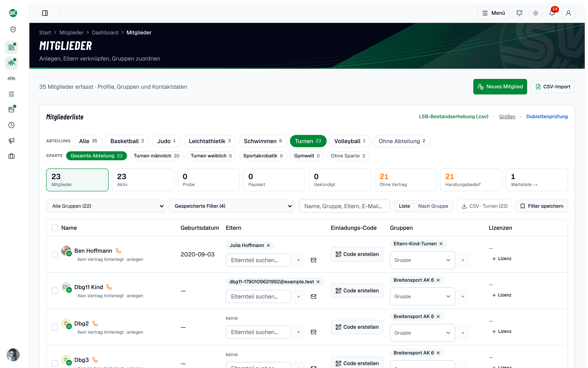Open notifications bell with badge 14

552,13
